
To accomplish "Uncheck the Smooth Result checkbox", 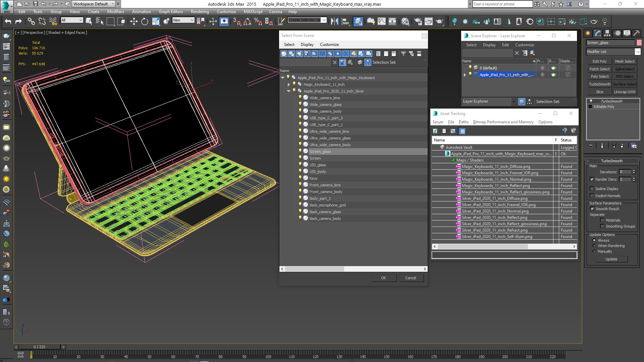I will [592, 209].
